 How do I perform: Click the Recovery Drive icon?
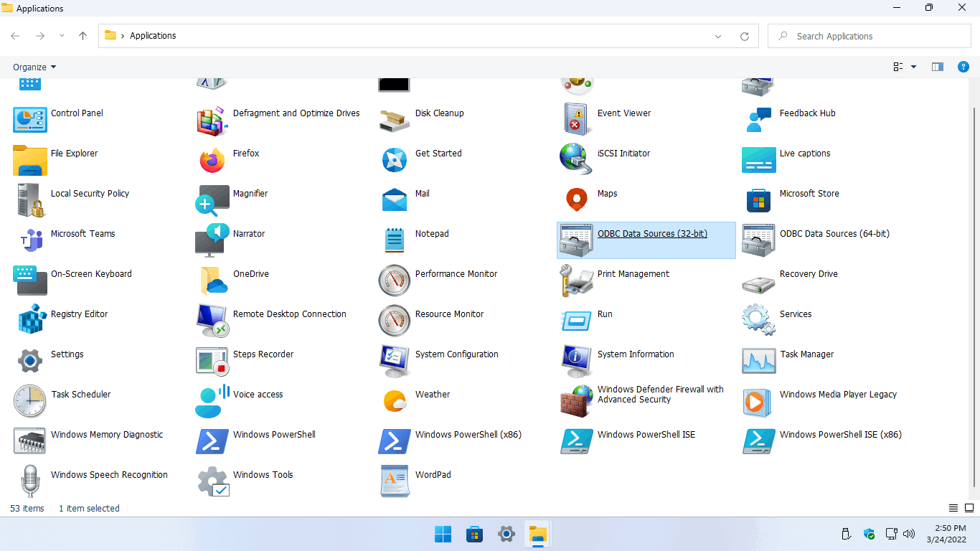pos(759,284)
